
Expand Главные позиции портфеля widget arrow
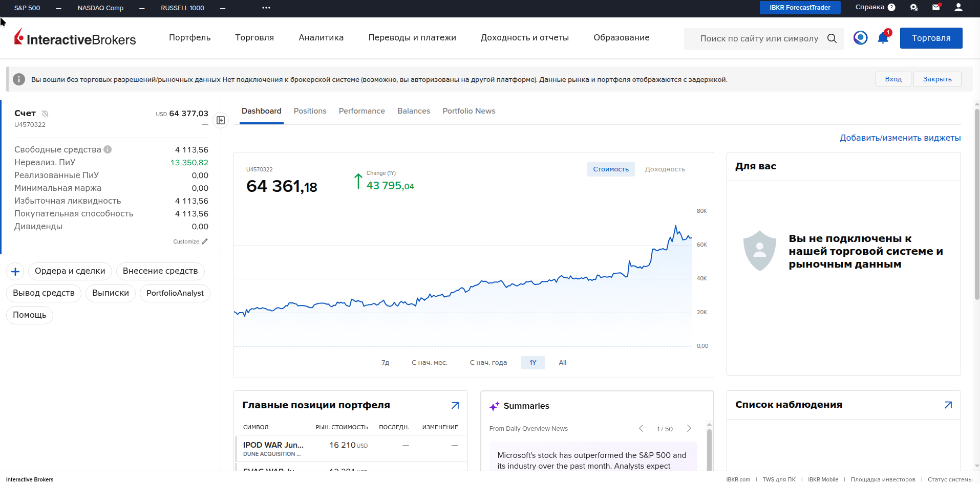(x=455, y=405)
